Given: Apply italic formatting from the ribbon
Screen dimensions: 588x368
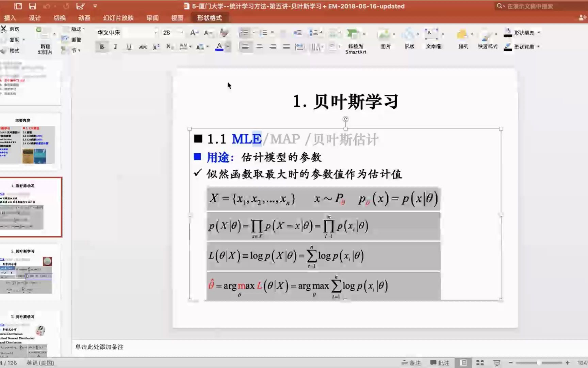Looking at the screenshot, I should [x=115, y=47].
